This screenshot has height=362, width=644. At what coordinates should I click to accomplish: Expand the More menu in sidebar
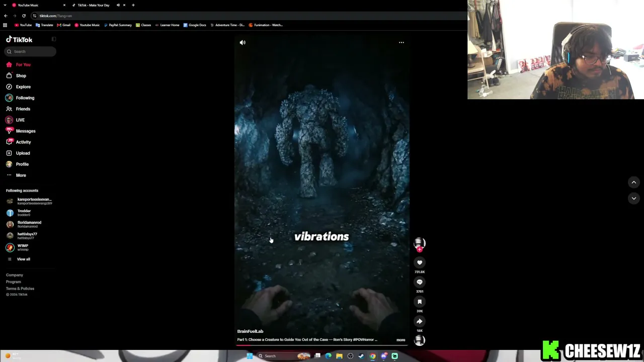(16, 175)
